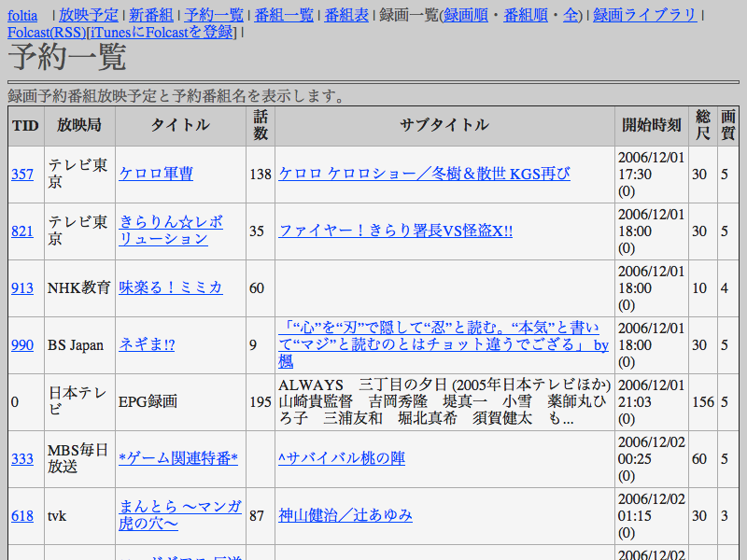The height and width of the screenshot is (560, 747).
Task: Open 録画ライブラリ page
Action: (x=645, y=15)
